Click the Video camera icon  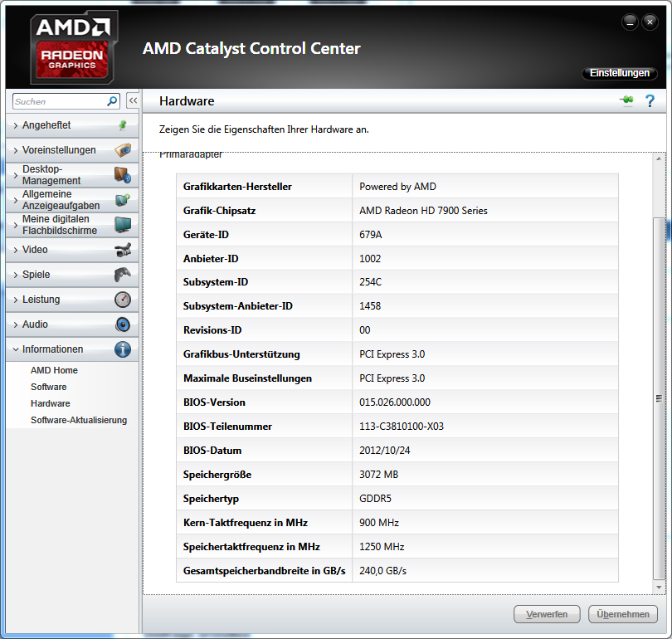click(123, 250)
